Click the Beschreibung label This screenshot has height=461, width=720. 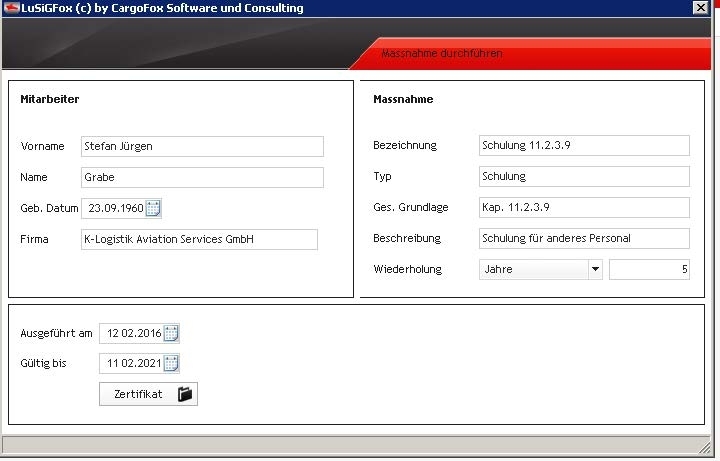pyautogui.click(x=407, y=238)
